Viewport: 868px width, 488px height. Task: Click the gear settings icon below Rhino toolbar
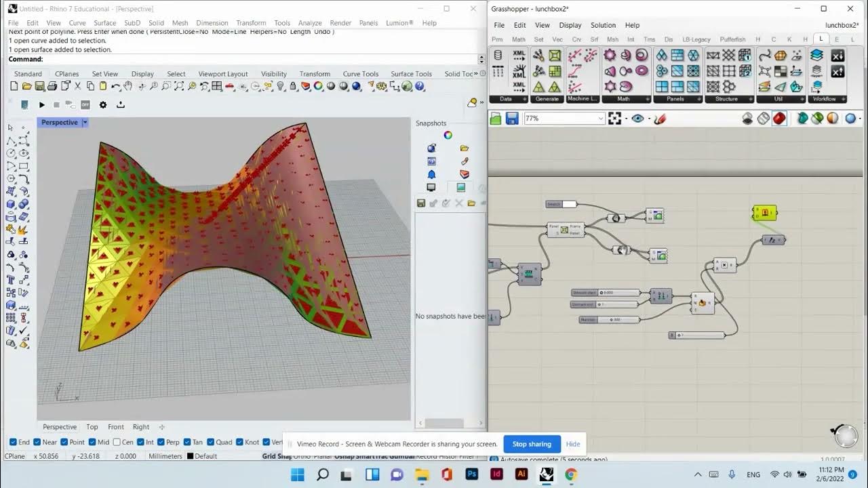(x=103, y=105)
